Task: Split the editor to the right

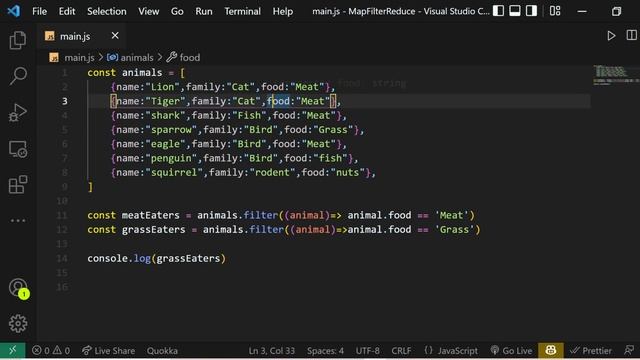Action: (x=631, y=36)
